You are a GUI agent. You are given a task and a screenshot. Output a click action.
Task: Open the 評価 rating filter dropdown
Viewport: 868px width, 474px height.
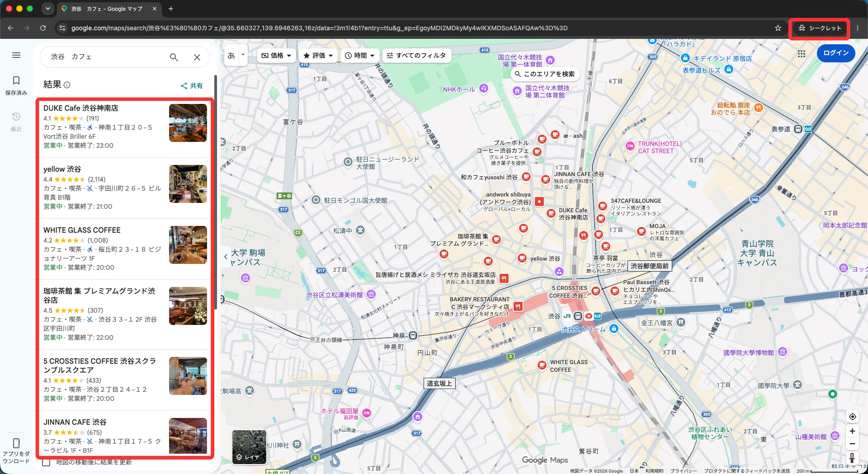click(x=318, y=56)
